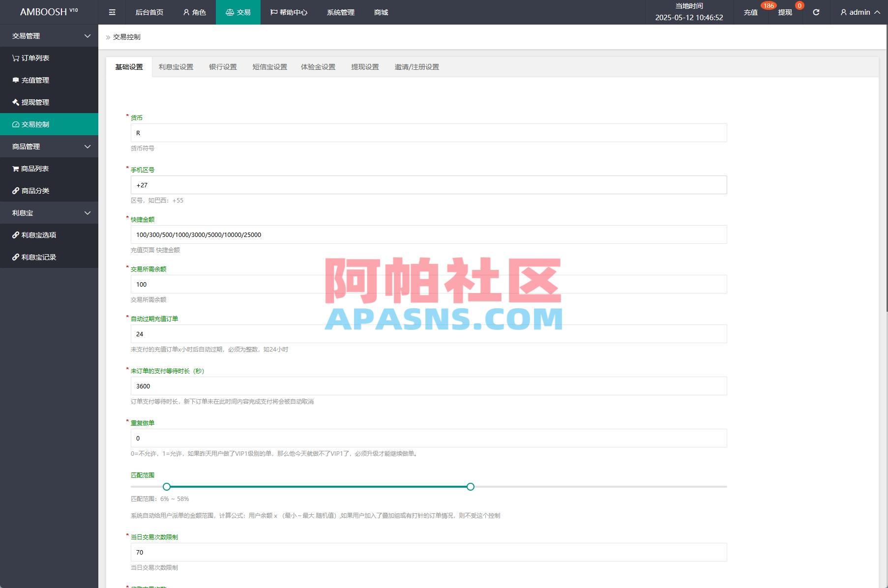Click the page refresh icon in top right
This screenshot has height=588, width=888.
coord(816,12)
